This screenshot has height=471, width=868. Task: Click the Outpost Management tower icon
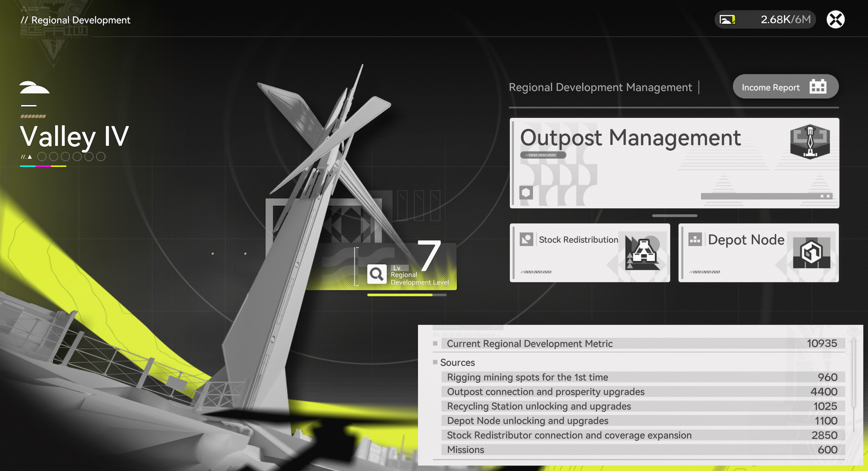click(810, 142)
